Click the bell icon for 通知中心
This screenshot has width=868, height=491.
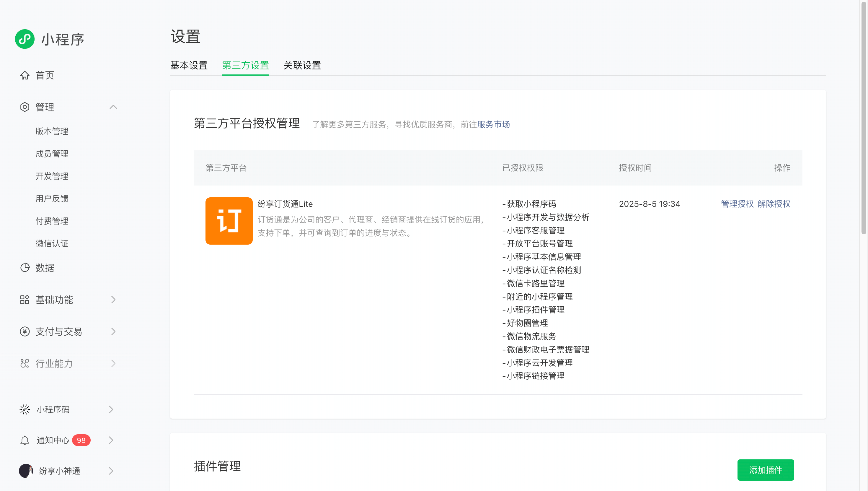pos(25,440)
